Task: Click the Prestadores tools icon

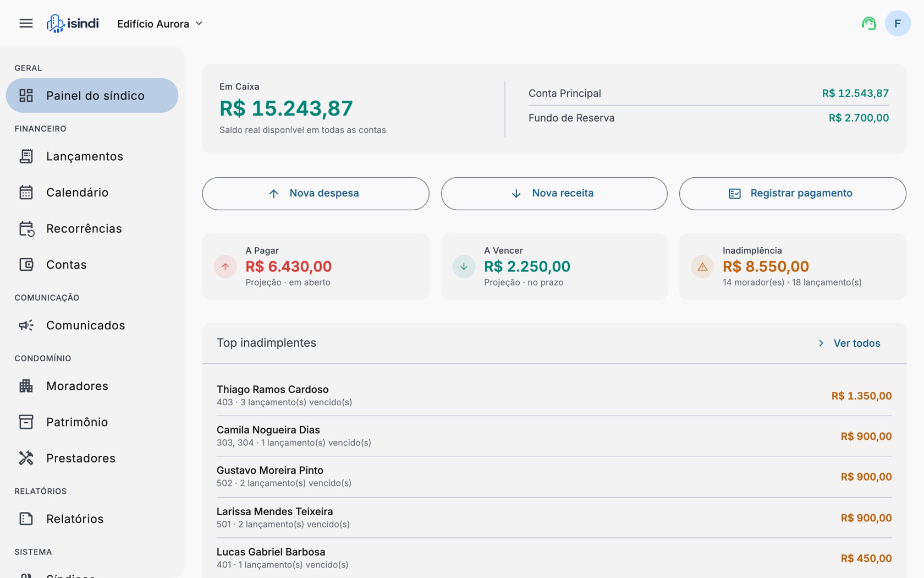Action: coord(26,458)
